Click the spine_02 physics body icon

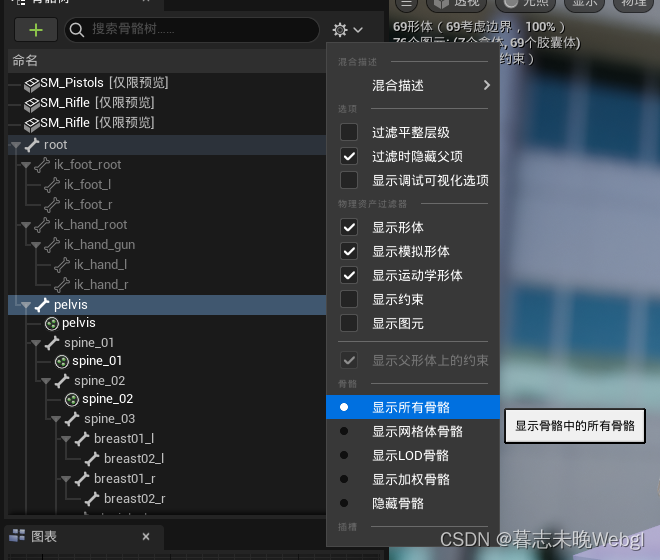tap(72, 400)
